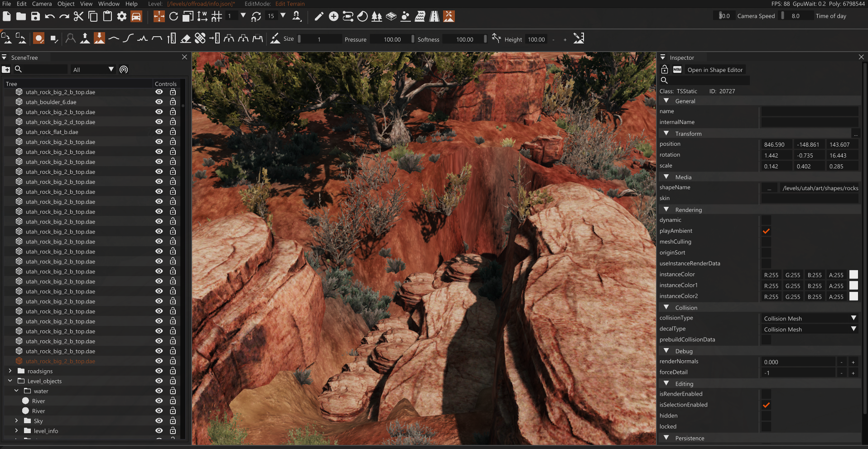Uncheck isSelectionEnabled checkbox
Viewport: 868px width, 449px height.
[766, 405]
